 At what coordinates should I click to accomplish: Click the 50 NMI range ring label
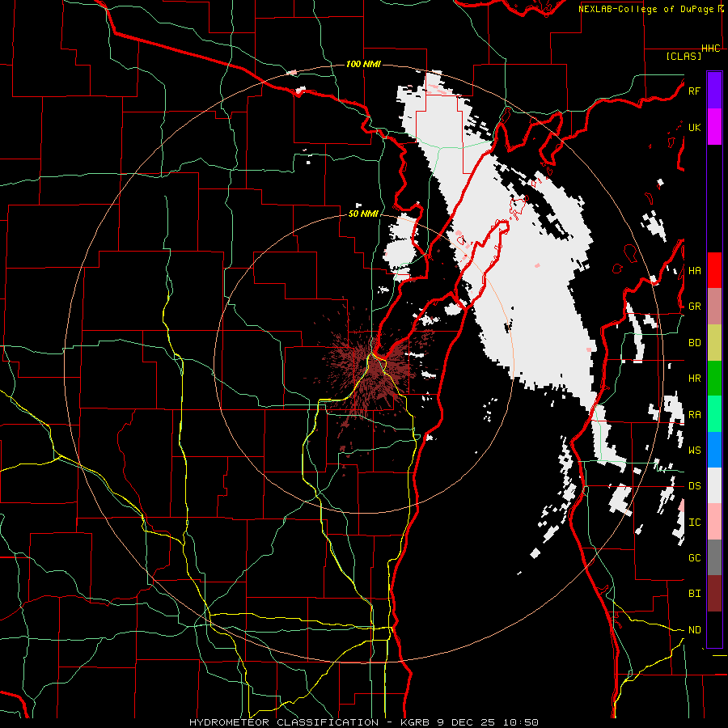363,214
